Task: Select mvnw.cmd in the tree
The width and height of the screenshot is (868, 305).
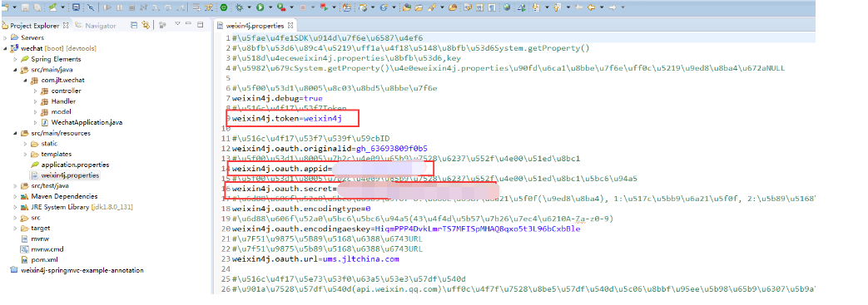Action: click(x=42, y=248)
